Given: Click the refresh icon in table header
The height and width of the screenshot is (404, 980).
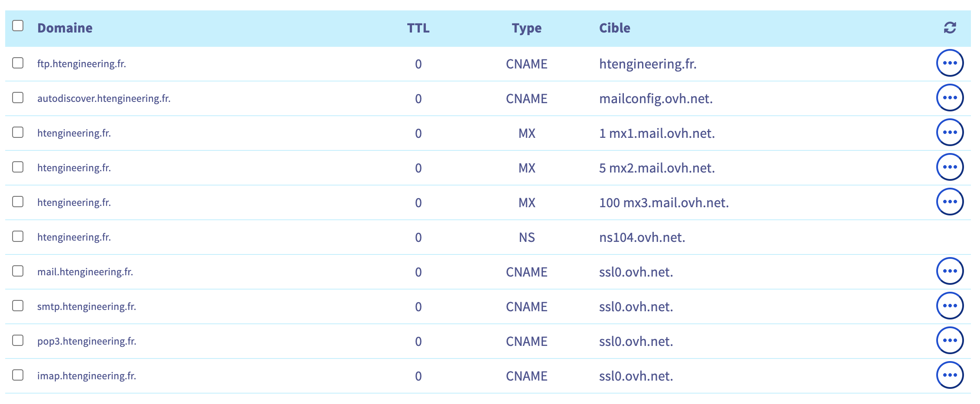Looking at the screenshot, I should coord(950,28).
